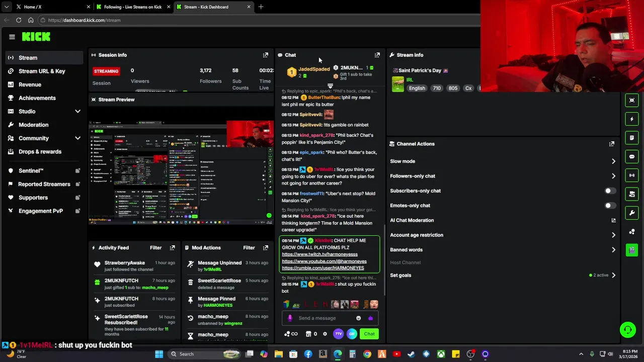Open Supporters in the sidebar
Screen dimensions: 644x362
point(44,198)
